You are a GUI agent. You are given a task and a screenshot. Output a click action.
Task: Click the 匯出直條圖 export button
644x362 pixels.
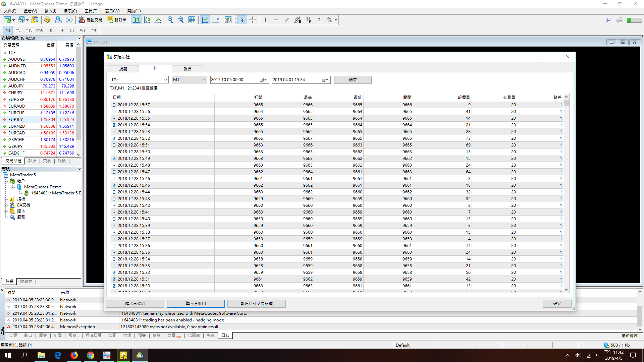click(135, 304)
